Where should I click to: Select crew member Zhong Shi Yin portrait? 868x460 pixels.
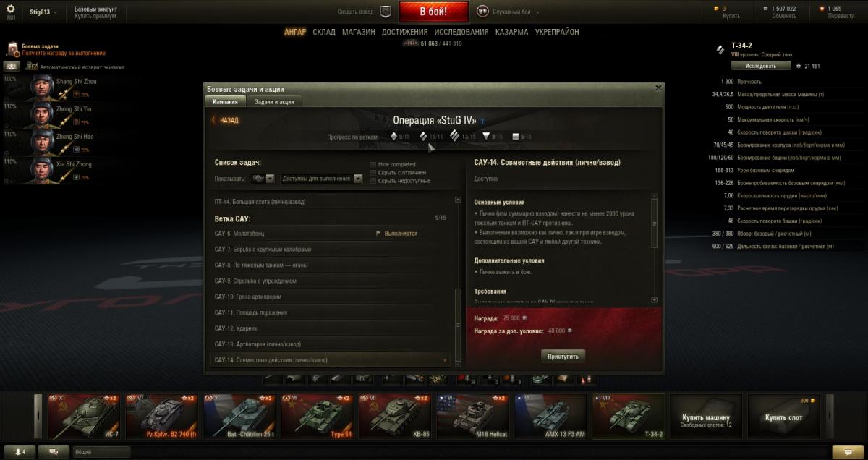[x=43, y=115]
